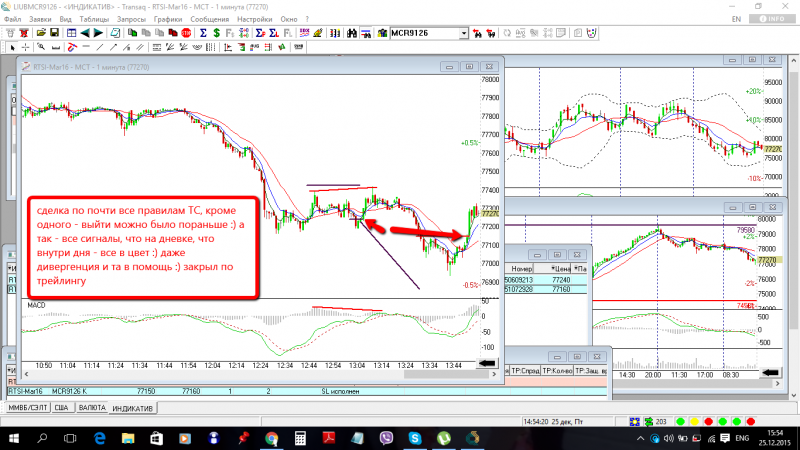
Task: Select the magnifier zoom chart tool
Action: [41, 47]
